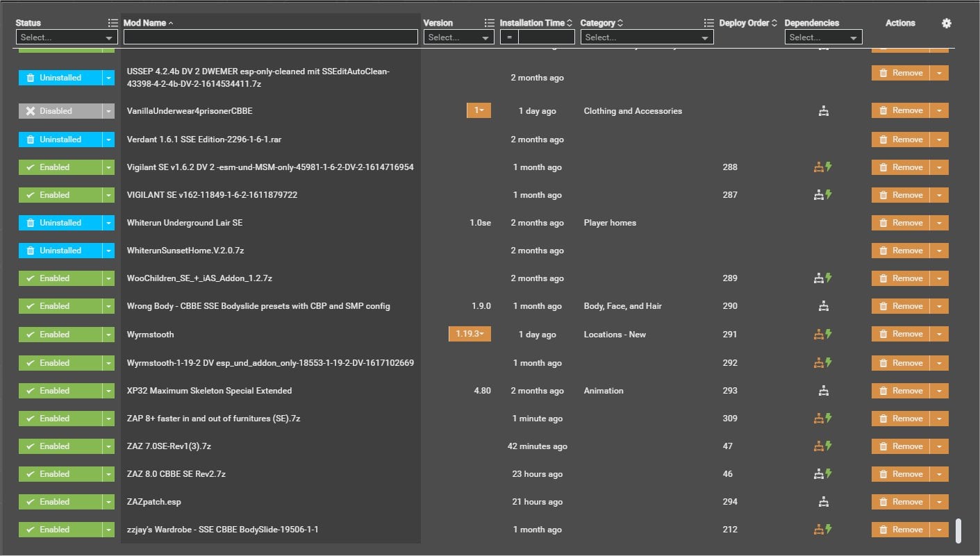Open status arrow dropdown for Whiterun Underground Lair SE

pos(108,223)
